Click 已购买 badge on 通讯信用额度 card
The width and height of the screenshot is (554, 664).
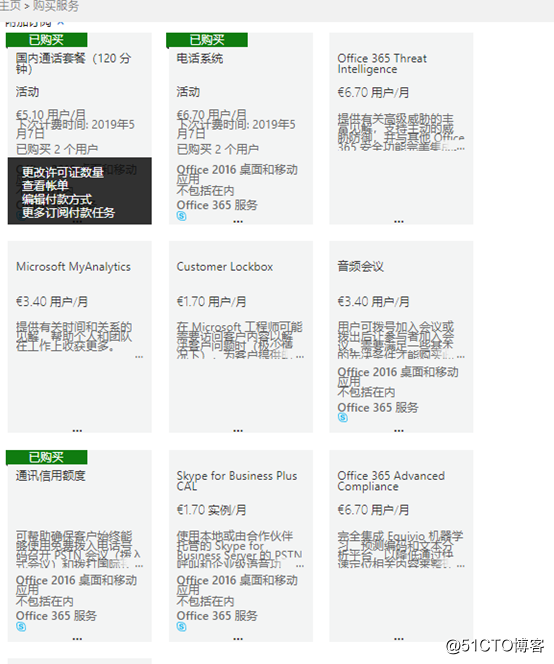coord(47,457)
